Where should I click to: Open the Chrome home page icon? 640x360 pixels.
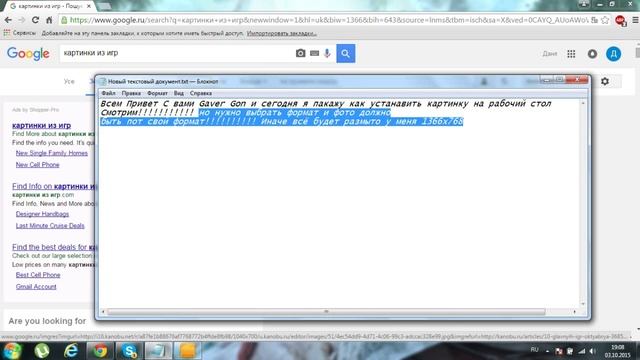(49, 20)
